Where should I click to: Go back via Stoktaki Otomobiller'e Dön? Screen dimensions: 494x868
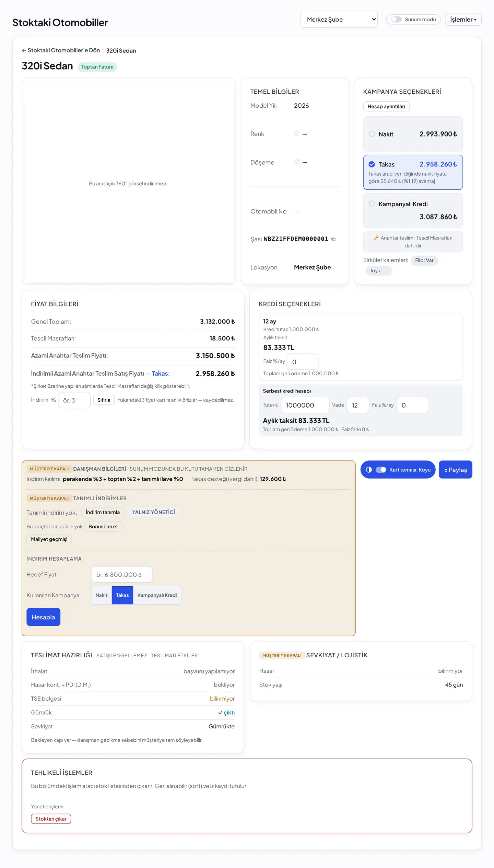click(61, 50)
